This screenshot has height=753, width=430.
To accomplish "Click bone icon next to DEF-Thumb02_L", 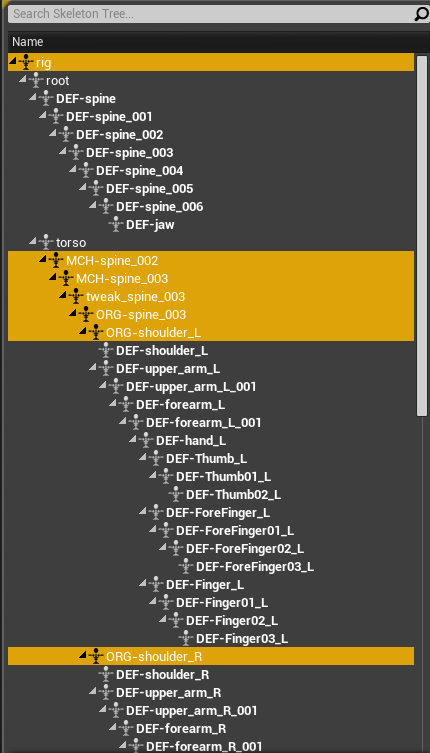I will (176, 494).
